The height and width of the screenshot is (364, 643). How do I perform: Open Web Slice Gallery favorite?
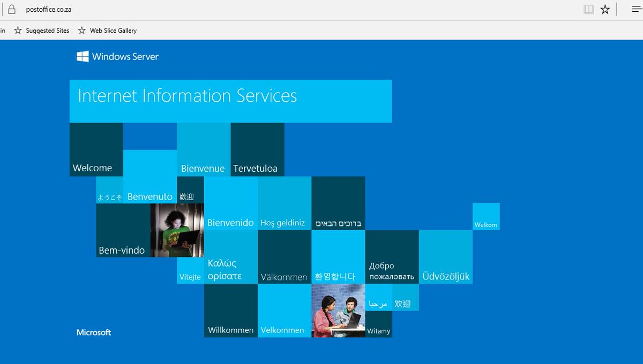point(107,31)
